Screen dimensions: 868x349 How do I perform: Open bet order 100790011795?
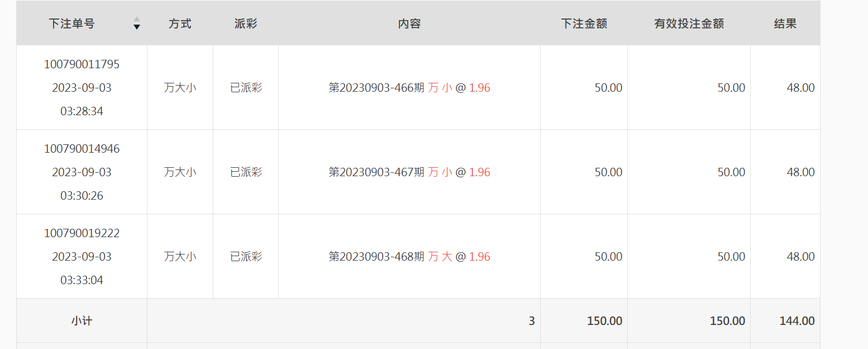click(82, 64)
